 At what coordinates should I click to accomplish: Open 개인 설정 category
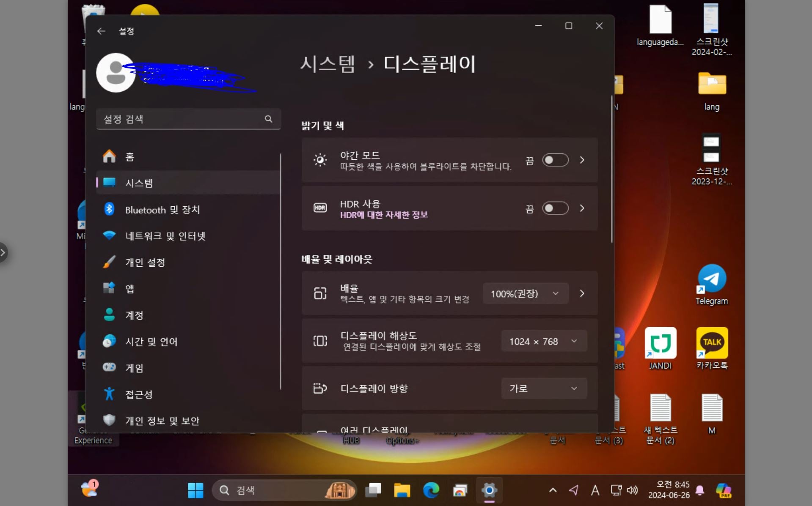click(188, 262)
